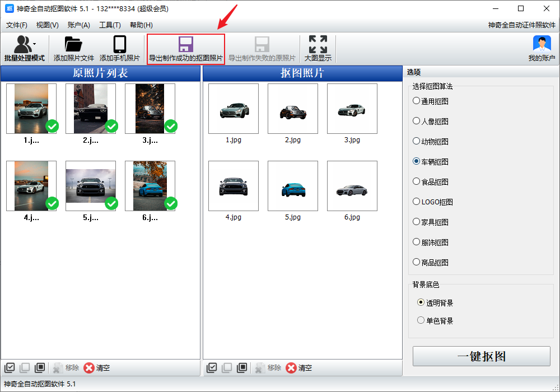Click the 大图显示 fullscreen icon
Viewport: 560px width, 392px height.
[x=318, y=49]
